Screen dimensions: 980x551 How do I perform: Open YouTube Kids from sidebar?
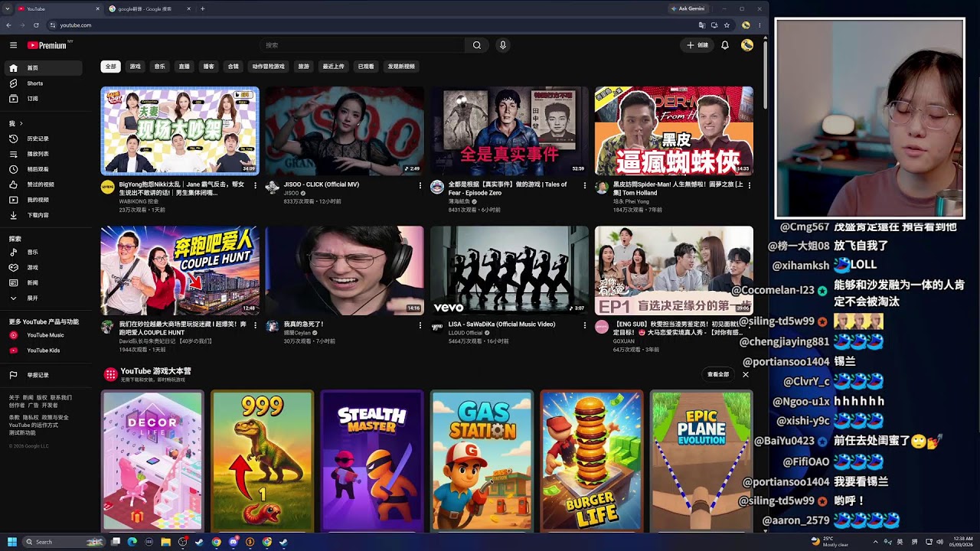pos(44,350)
